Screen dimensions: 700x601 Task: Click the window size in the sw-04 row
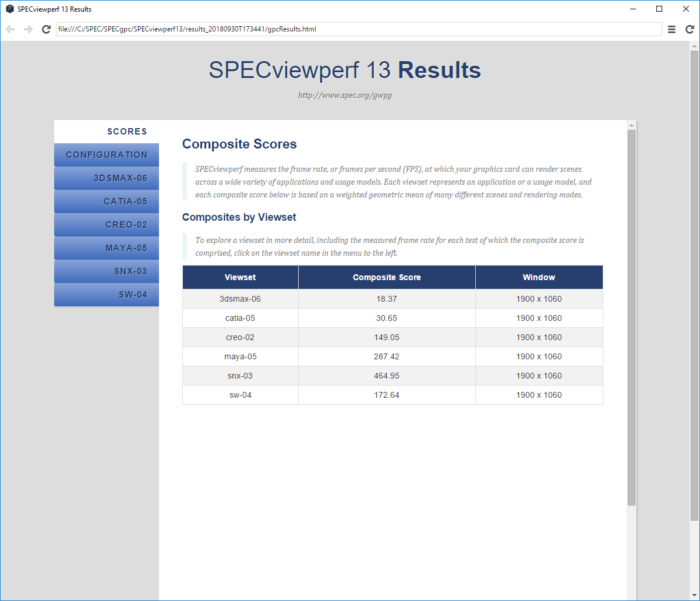pos(539,395)
